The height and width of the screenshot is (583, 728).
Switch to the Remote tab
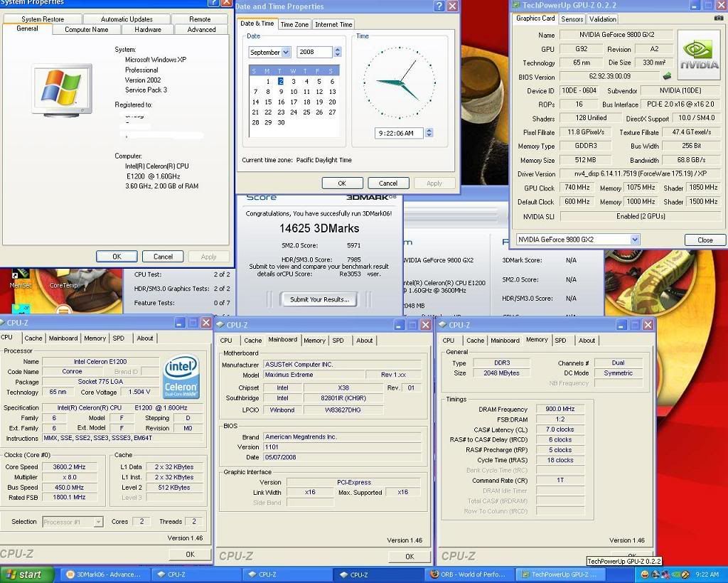(200, 19)
